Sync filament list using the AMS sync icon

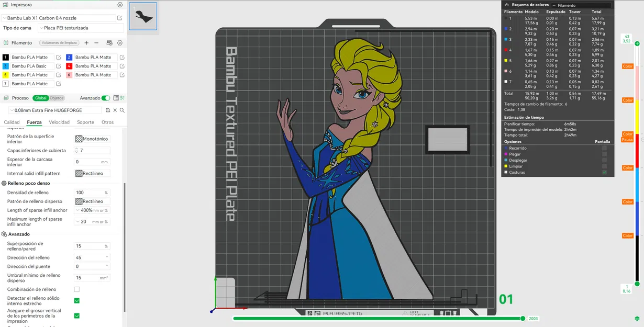(109, 42)
